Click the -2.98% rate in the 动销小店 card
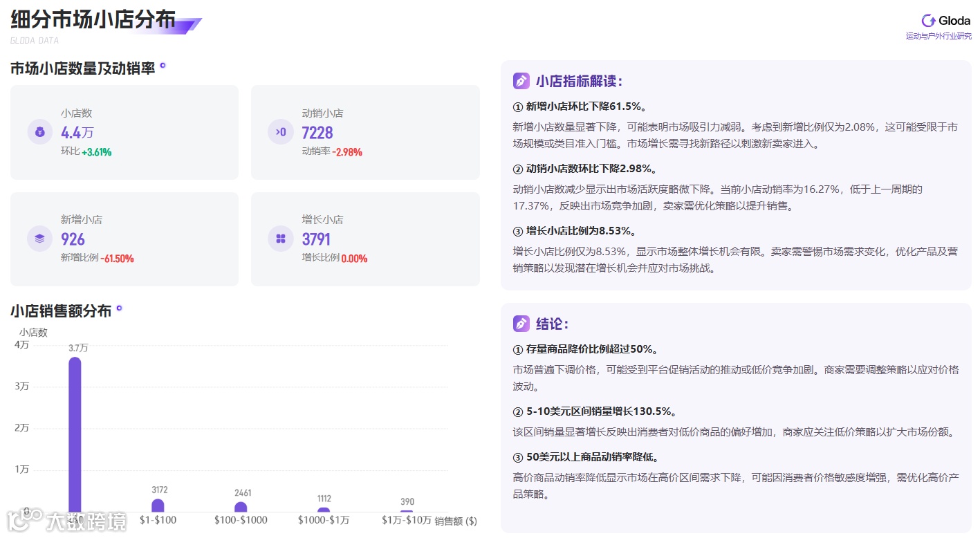Screen dimensions: 980x538 pyautogui.click(x=347, y=152)
